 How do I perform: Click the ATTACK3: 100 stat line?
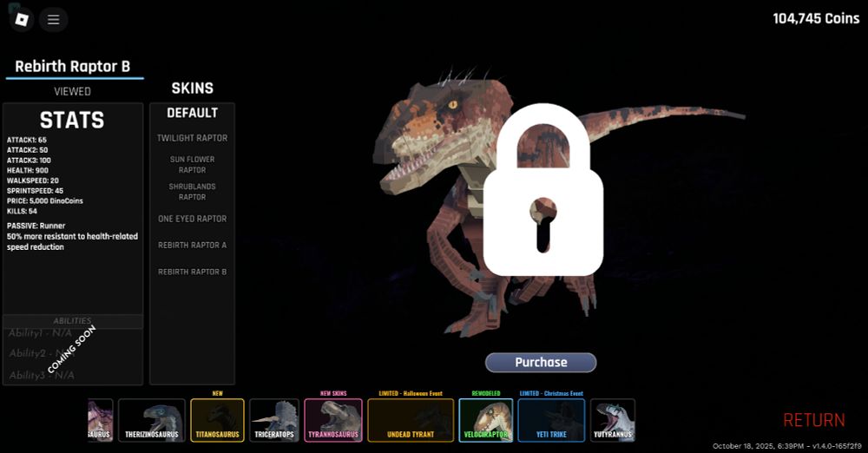click(x=29, y=160)
